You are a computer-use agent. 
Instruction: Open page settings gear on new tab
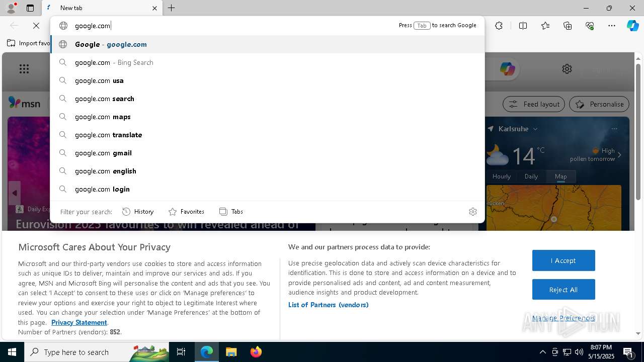pos(567,69)
